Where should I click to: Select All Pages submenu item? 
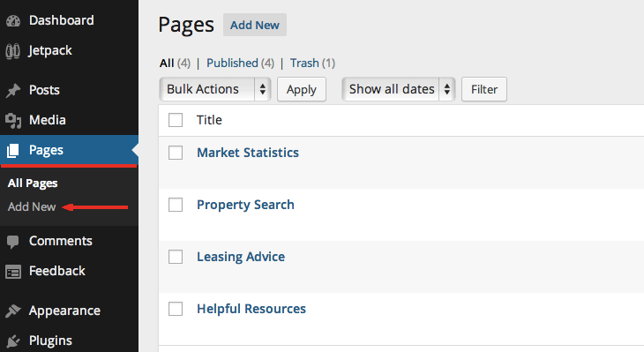click(x=33, y=183)
